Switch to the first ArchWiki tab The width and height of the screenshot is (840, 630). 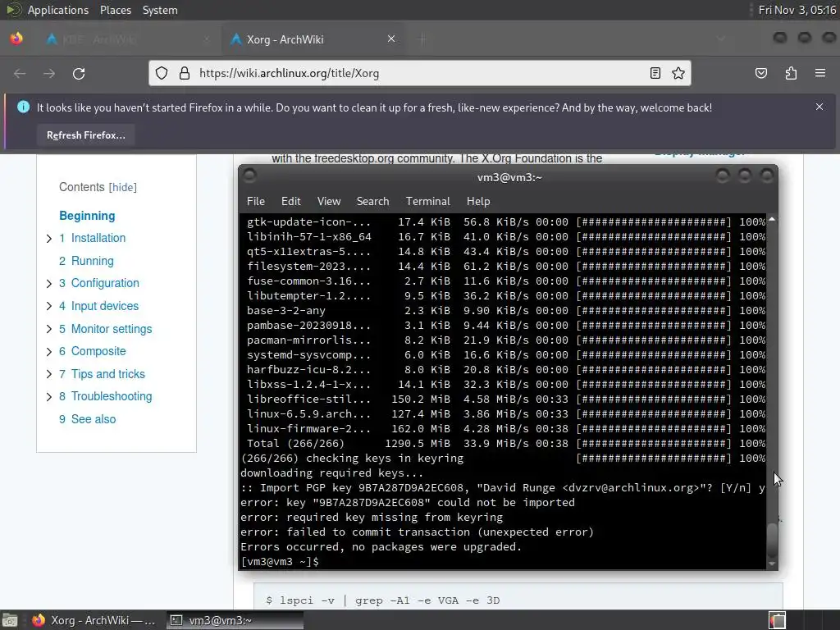pos(128,39)
